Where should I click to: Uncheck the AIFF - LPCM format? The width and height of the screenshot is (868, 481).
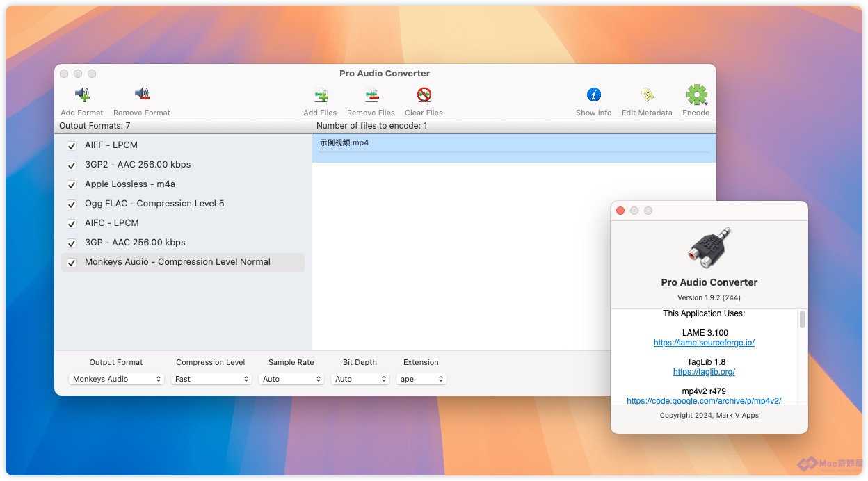click(71, 146)
